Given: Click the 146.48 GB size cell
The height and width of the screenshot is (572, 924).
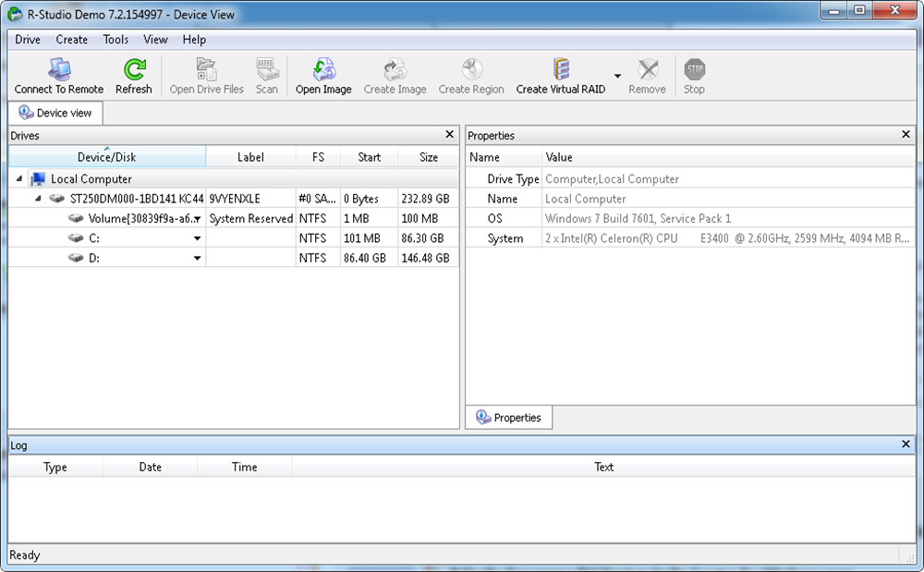Looking at the screenshot, I should click(x=429, y=258).
